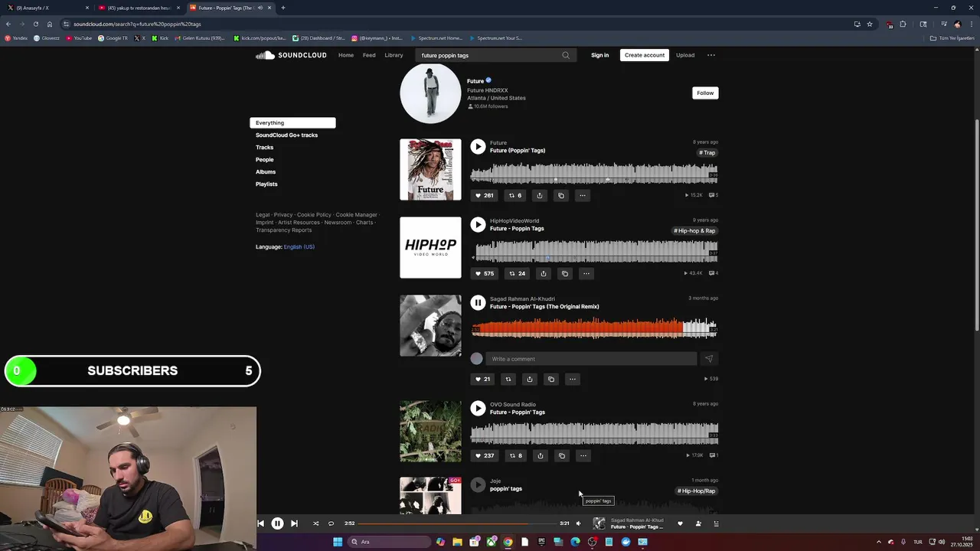Click the SoundCloud logo
The image size is (980, 551).
pos(291,55)
